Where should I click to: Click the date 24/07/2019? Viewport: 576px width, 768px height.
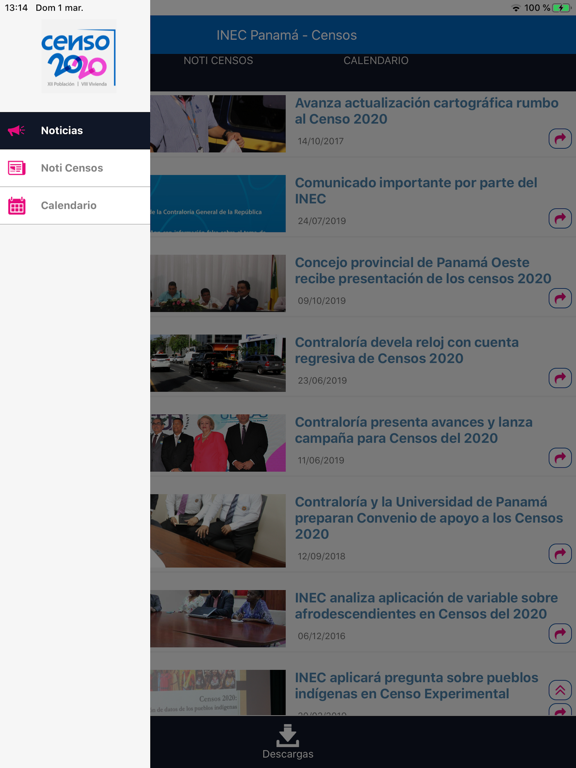pos(322,221)
